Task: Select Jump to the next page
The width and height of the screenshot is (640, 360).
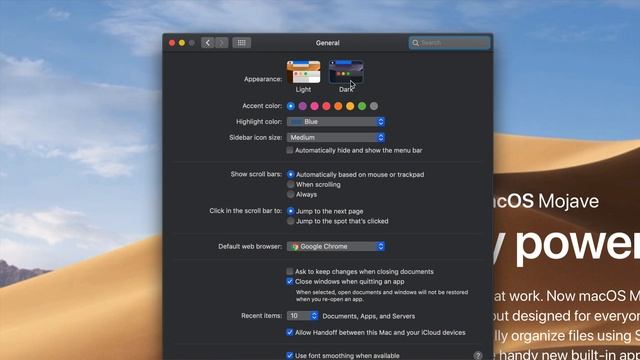Action: (291, 211)
